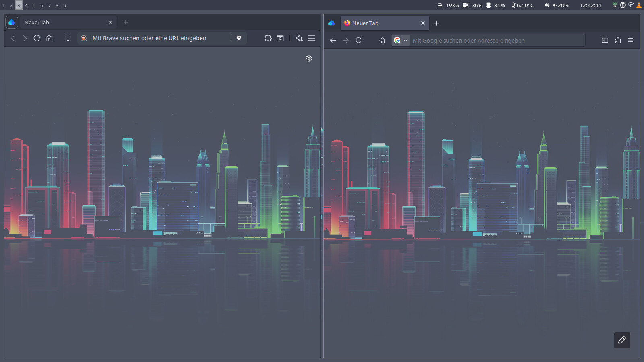Screen dimensions: 644x362
Task: Click the pencil customize button in Firefox
Action: pyautogui.click(x=622, y=340)
